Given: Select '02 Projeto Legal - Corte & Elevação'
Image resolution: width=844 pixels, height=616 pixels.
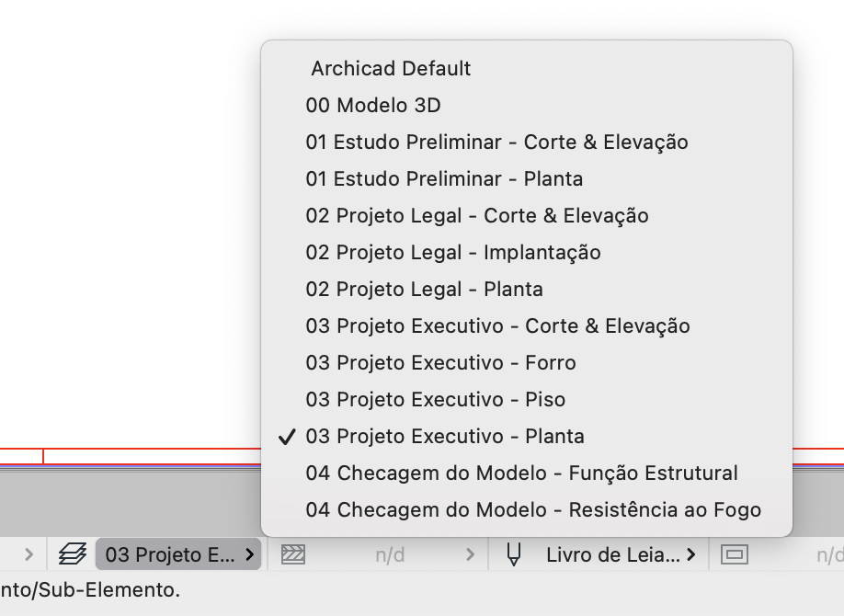Looking at the screenshot, I should click(478, 215).
